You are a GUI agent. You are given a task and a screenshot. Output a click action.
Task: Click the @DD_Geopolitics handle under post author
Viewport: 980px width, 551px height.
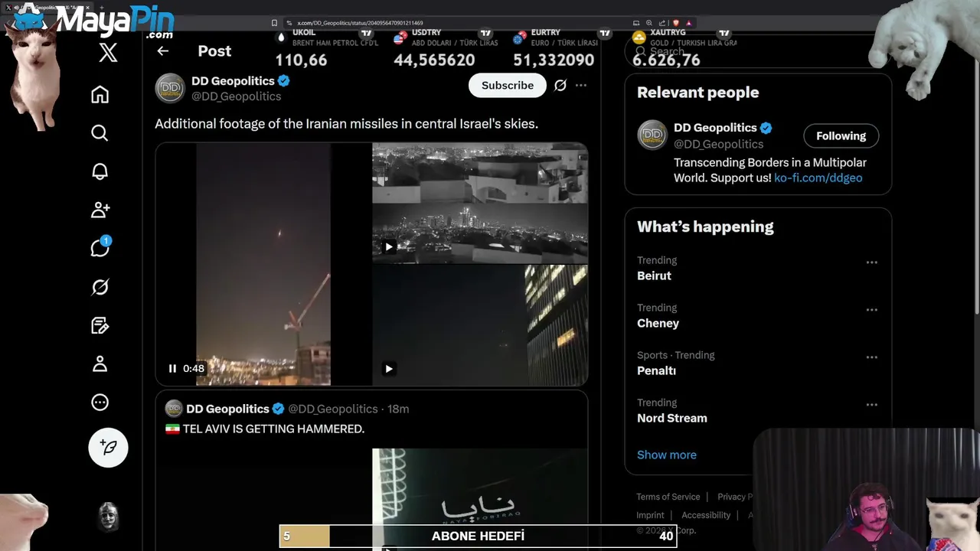[236, 96]
